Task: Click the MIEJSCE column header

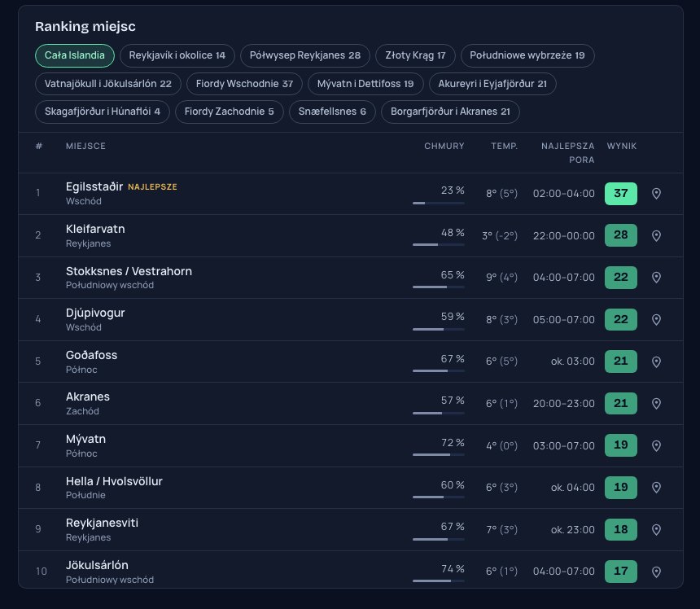Action: (85, 146)
